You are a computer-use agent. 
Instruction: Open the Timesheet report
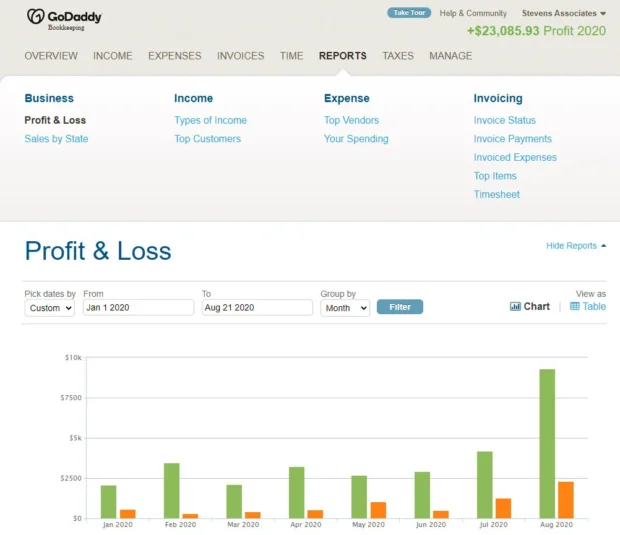pos(497,195)
